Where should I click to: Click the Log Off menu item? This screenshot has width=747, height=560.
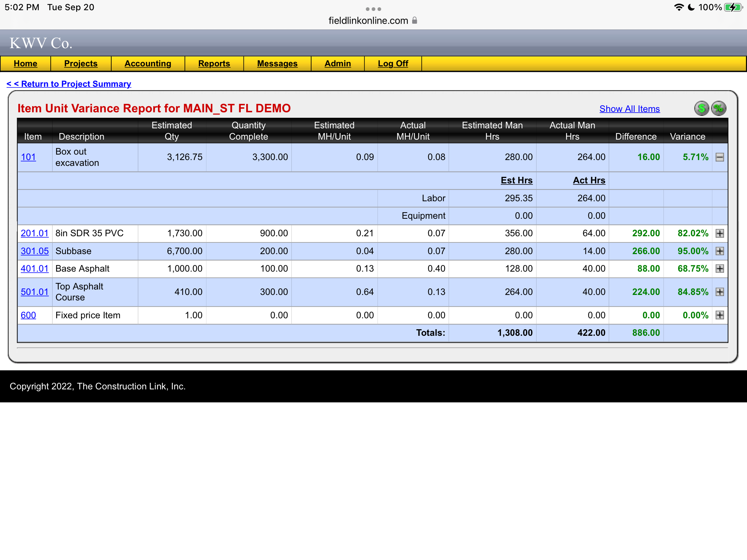pyautogui.click(x=393, y=63)
